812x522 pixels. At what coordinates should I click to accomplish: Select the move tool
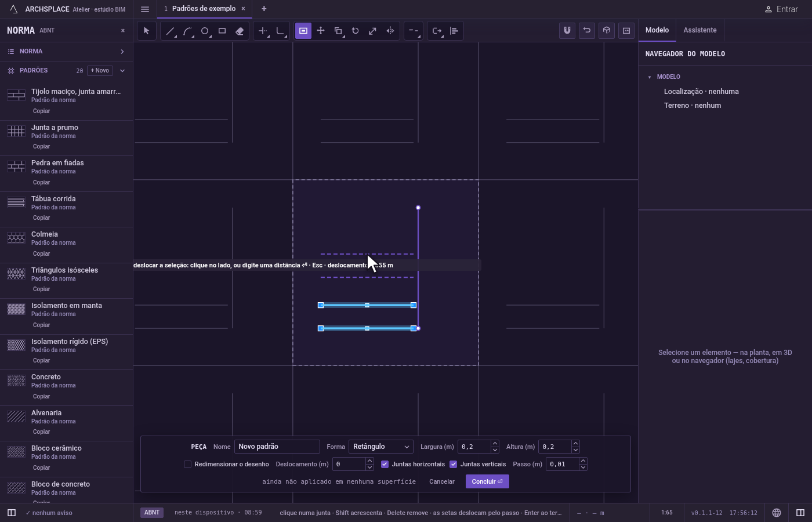click(321, 31)
